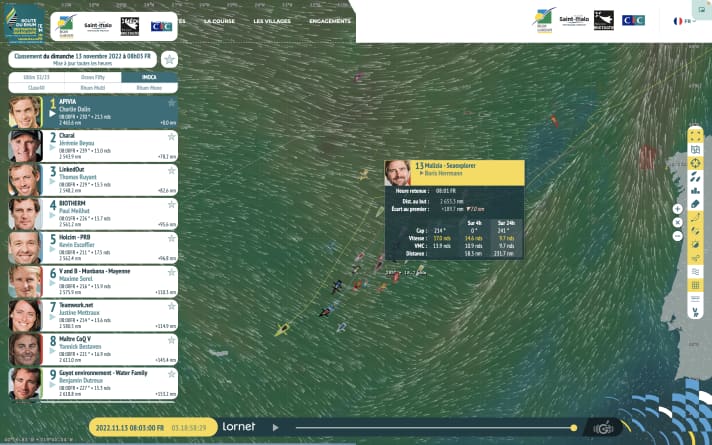This screenshot has height=445, width=712.
Task: Zoom out the map with minus button
Action: [x=677, y=236]
